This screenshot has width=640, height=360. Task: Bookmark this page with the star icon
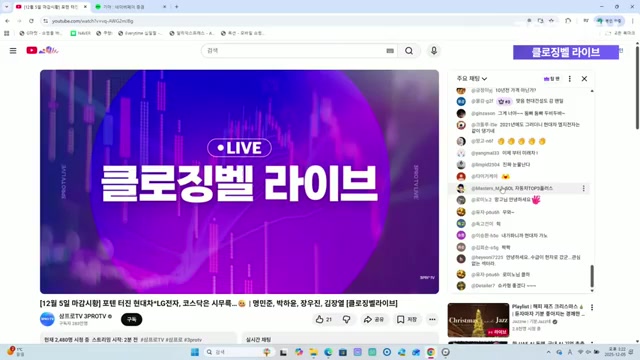click(551, 21)
